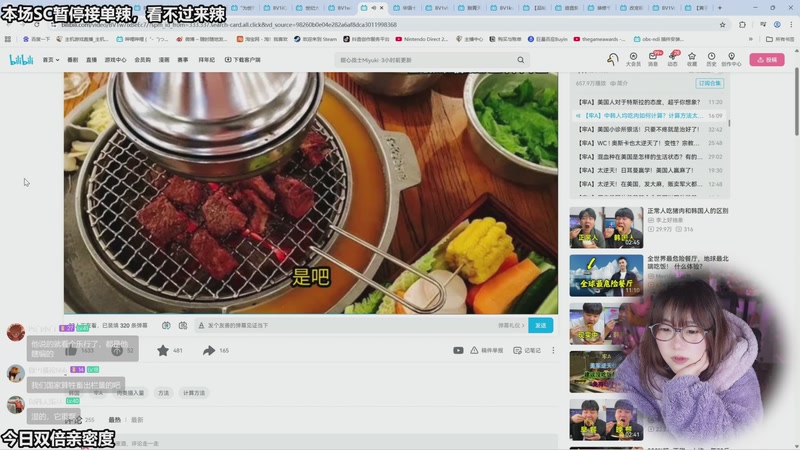
Task: Open 记笔记 notes
Action: [527, 351]
